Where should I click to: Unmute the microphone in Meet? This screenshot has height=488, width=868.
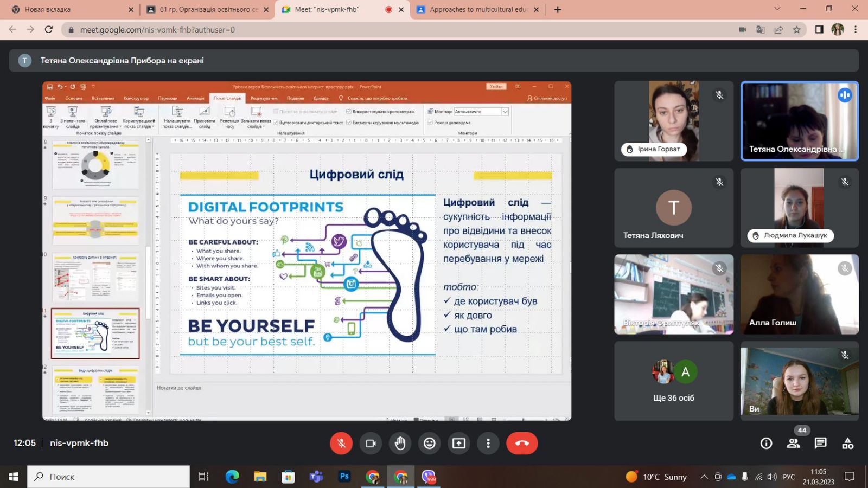(341, 444)
